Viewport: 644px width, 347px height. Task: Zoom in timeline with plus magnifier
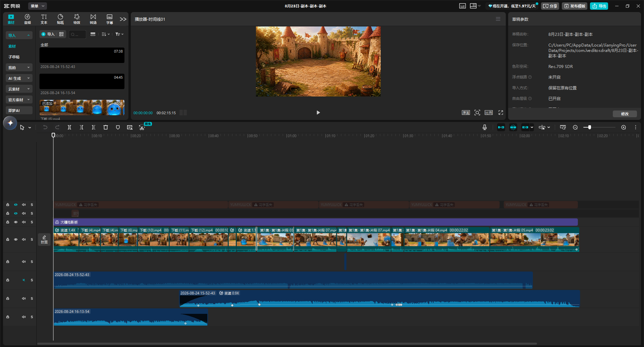point(624,127)
